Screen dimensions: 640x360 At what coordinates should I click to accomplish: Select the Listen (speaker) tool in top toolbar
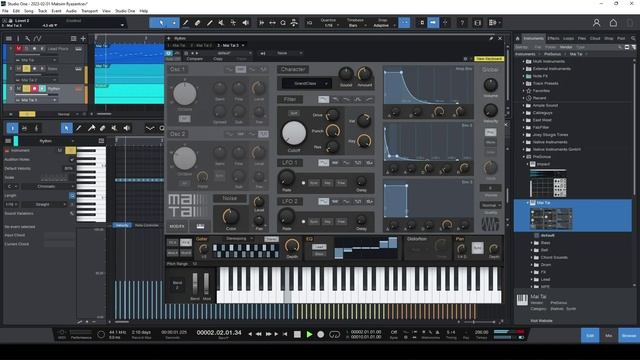coord(245,23)
